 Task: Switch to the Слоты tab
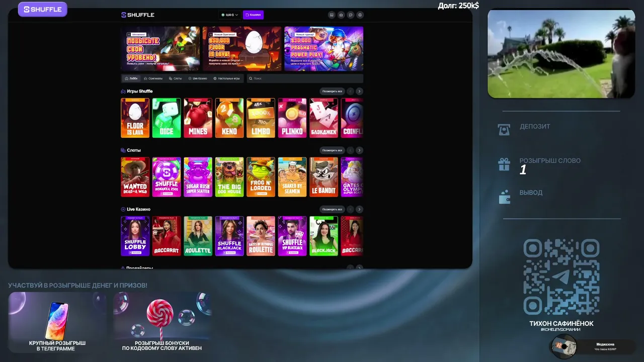point(175,78)
